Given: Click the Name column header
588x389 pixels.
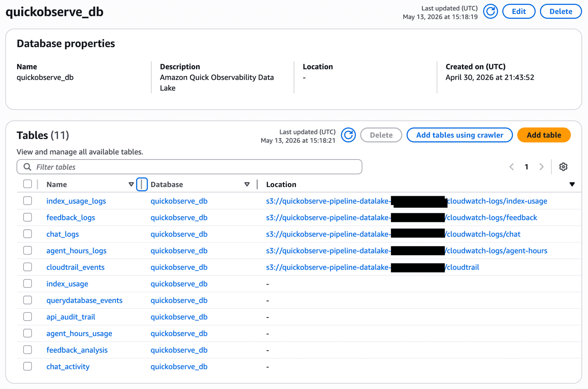Looking at the screenshot, I should pyautogui.click(x=57, y=184).
